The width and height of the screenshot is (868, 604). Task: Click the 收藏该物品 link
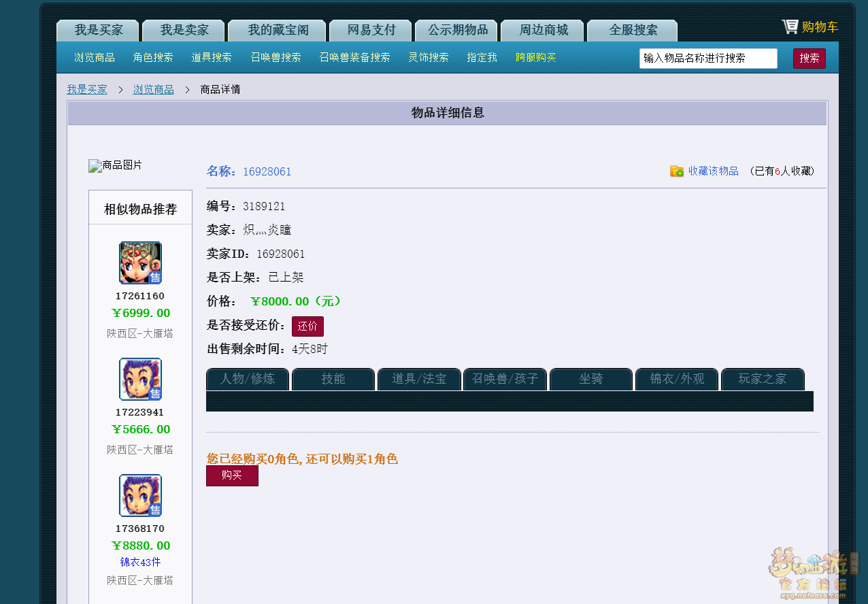click(713, 171)
